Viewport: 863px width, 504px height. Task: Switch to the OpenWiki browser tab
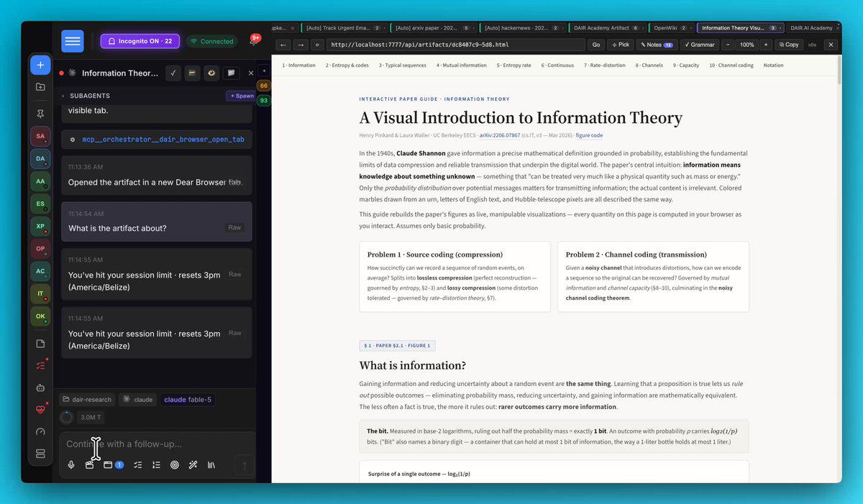[x=670, y=28]
